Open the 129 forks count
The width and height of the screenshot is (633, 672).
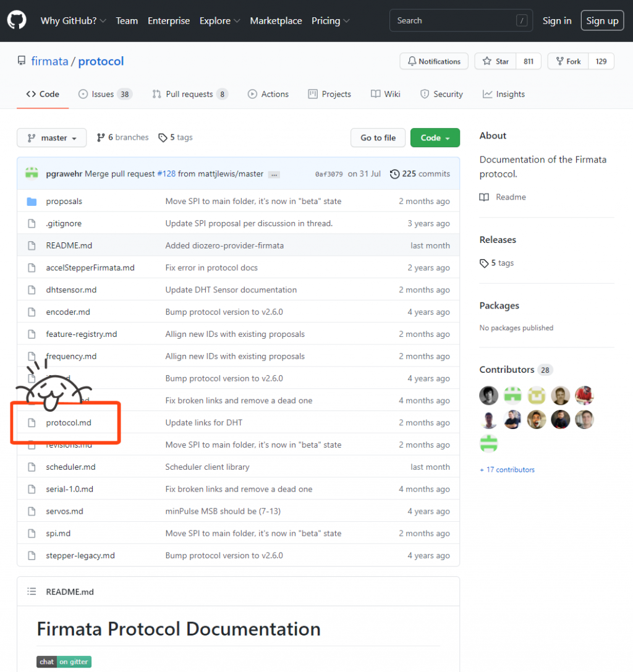point(601,61)
